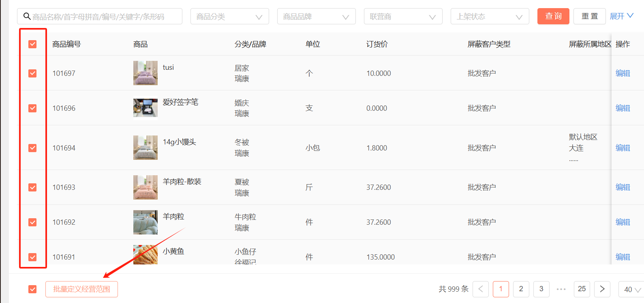Uncheck the row 101697 checkbox

pyautogui.click(x=32, y=73)
